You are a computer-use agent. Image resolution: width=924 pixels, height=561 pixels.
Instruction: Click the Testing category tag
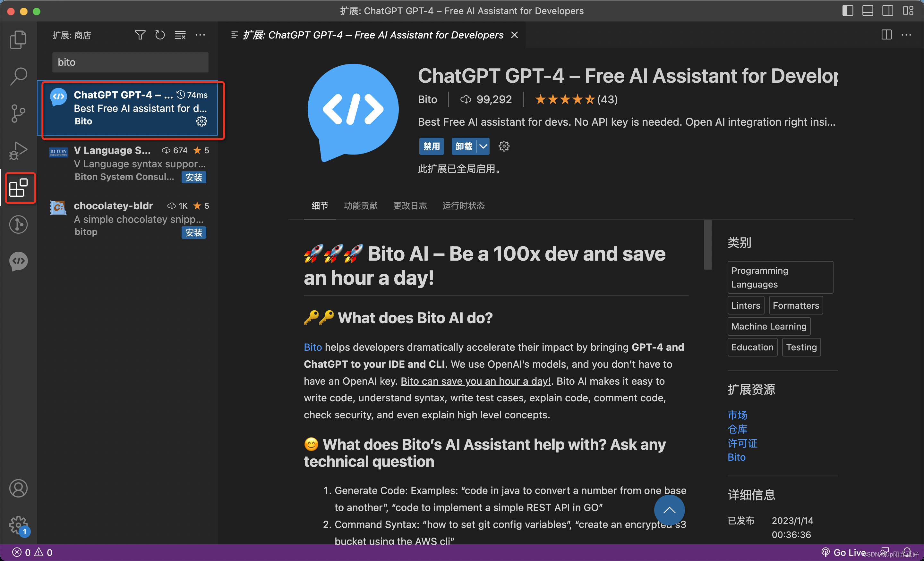click(801, 347)
